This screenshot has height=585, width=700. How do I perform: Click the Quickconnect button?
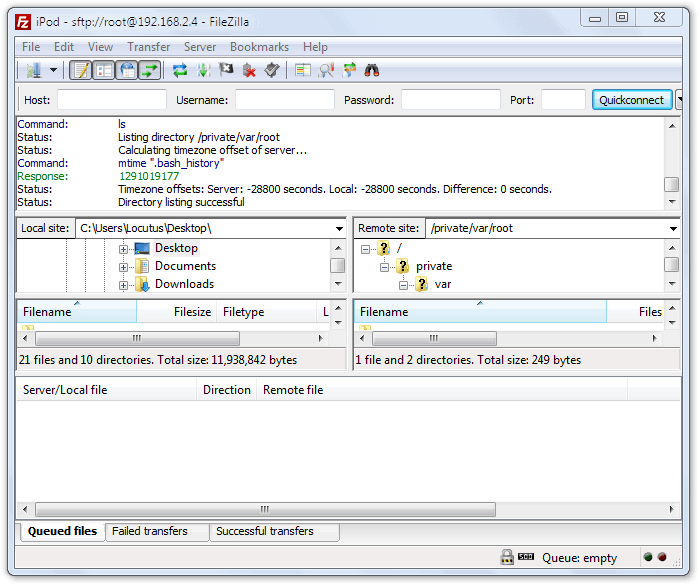[632, 100]
